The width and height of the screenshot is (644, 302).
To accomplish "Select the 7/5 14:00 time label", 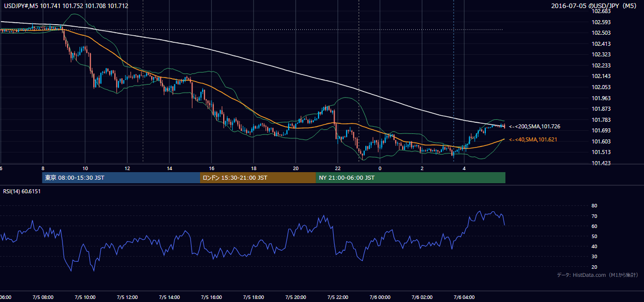I will (169, 297).
